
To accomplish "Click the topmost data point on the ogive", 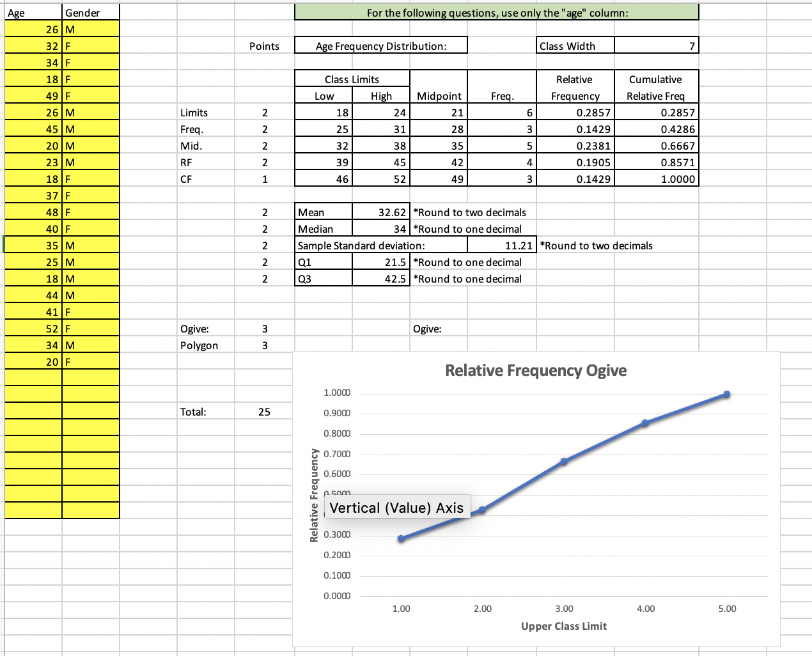I will click(726, 394).
